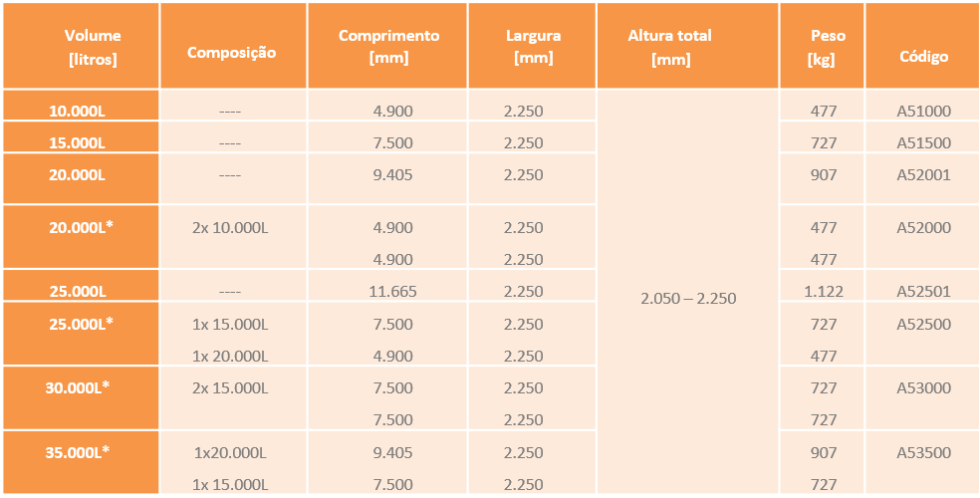
Task: Click the Altura total [mm] header
Action: 669,47
